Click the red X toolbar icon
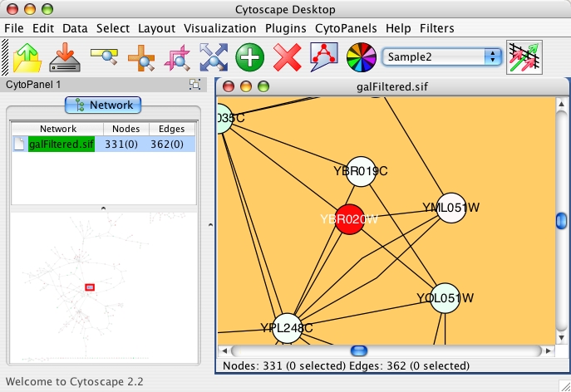 coord(287,57)
